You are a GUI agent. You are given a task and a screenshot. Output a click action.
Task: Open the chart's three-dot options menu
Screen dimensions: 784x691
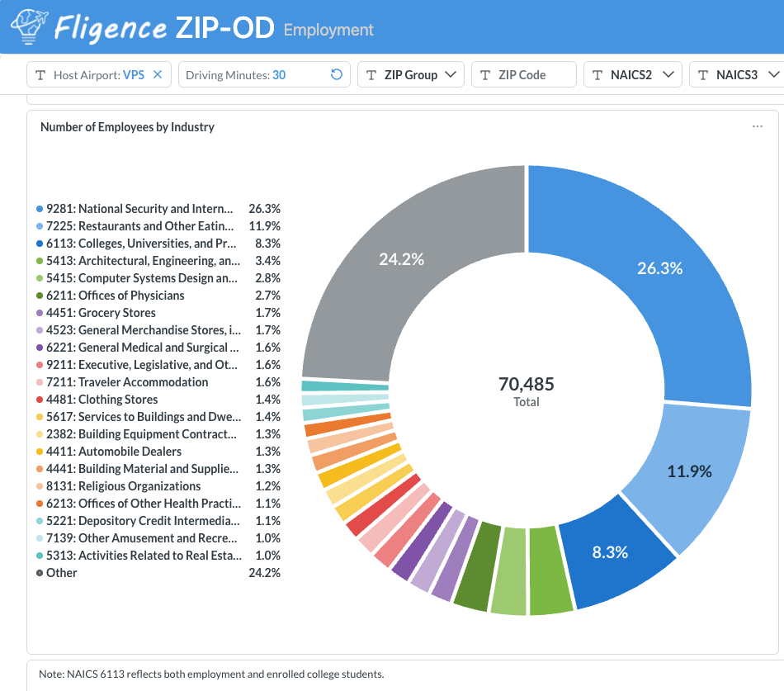pos(758,126)
